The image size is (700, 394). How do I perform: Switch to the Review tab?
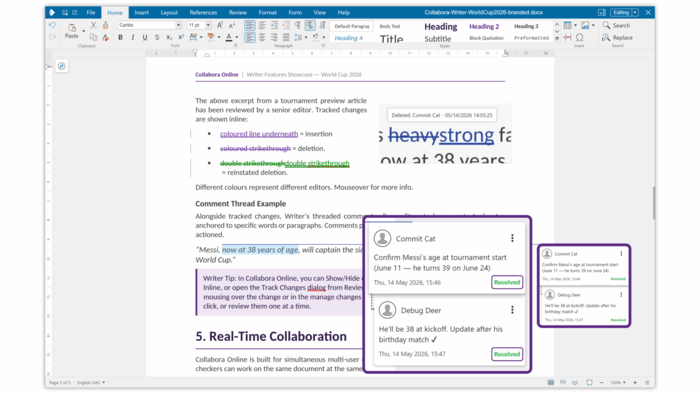tap(238, 12)
